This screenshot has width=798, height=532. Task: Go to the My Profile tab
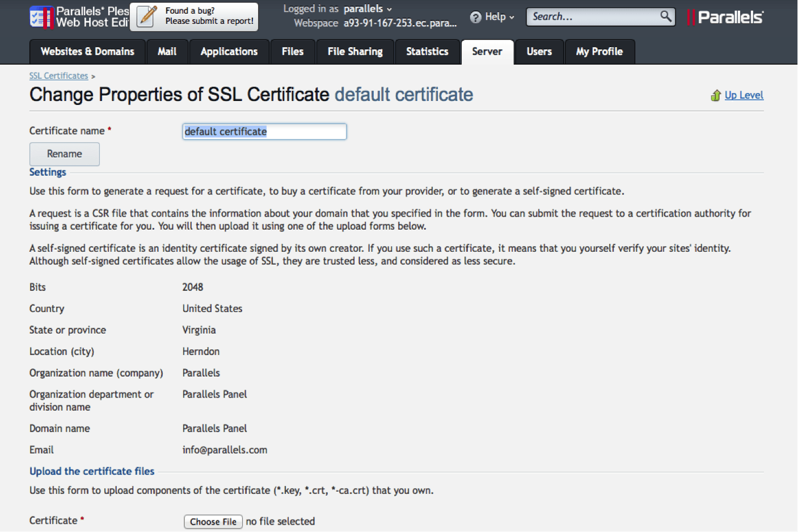599,52
